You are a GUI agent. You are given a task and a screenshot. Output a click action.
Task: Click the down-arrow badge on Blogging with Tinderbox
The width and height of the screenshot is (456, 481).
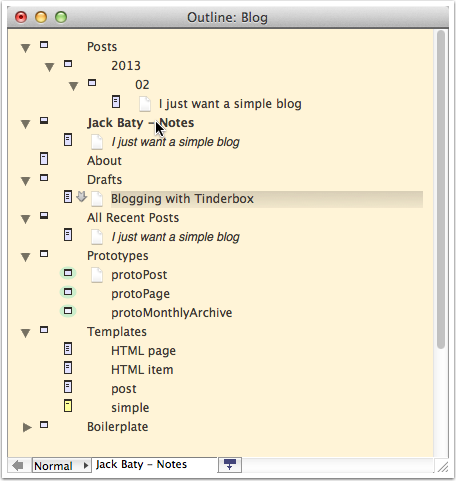(x=81, y=196)
